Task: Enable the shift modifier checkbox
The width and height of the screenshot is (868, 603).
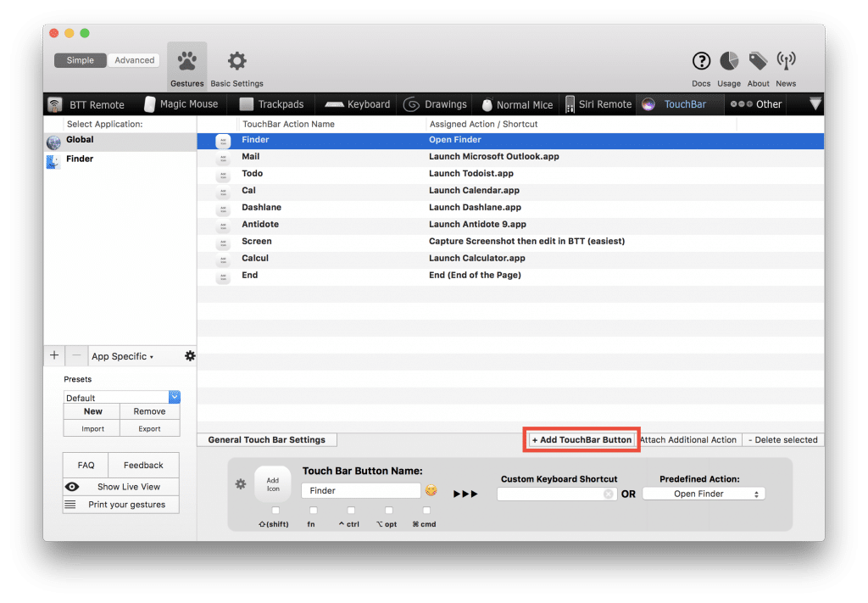Action: pos(275,510)
